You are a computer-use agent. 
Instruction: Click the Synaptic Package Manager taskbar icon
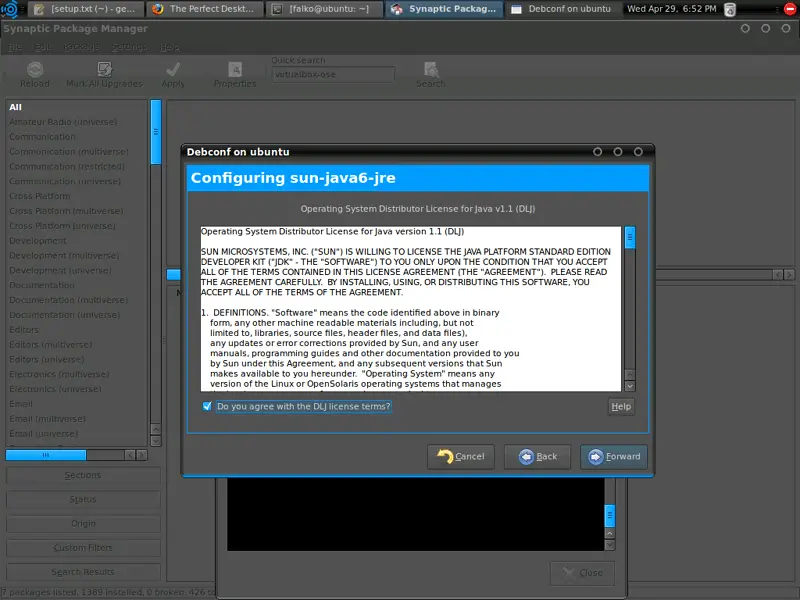tap(397, 9)
